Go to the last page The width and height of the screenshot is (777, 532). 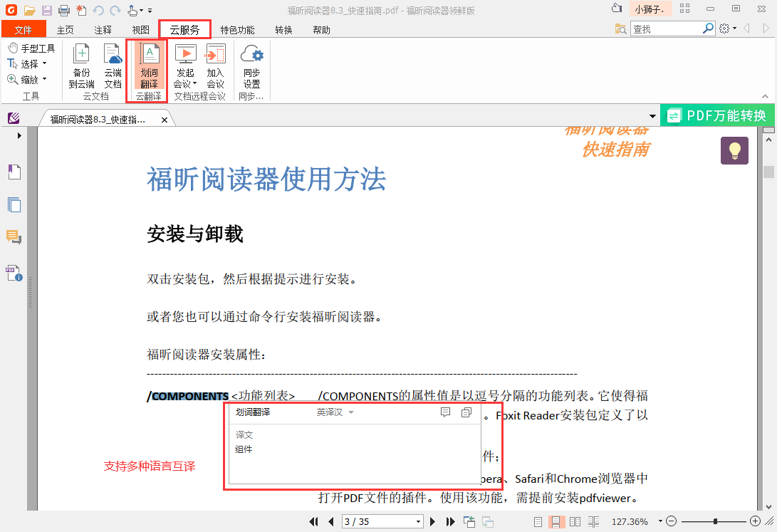[x=450, y=521]
